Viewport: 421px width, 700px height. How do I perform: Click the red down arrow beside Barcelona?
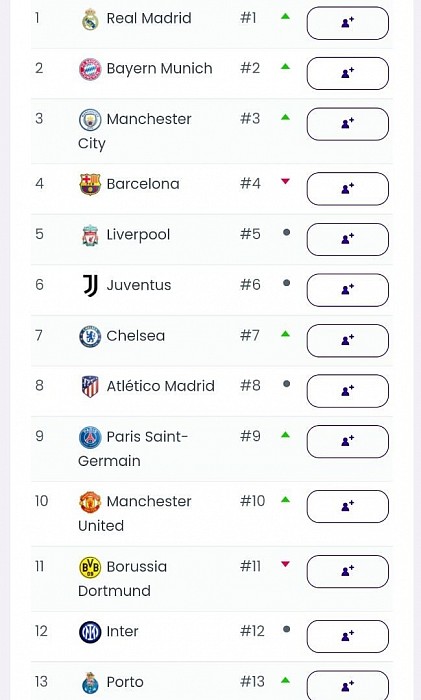tap(285, 181)
